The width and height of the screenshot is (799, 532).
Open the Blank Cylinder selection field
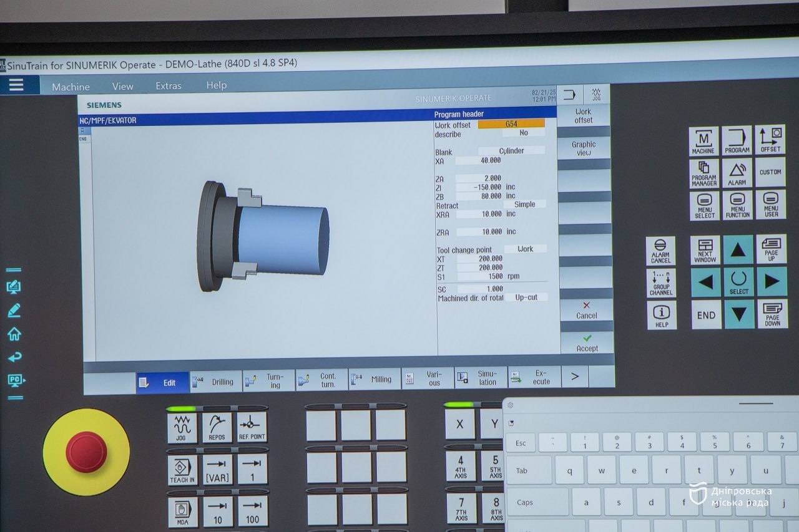point(511,151)
